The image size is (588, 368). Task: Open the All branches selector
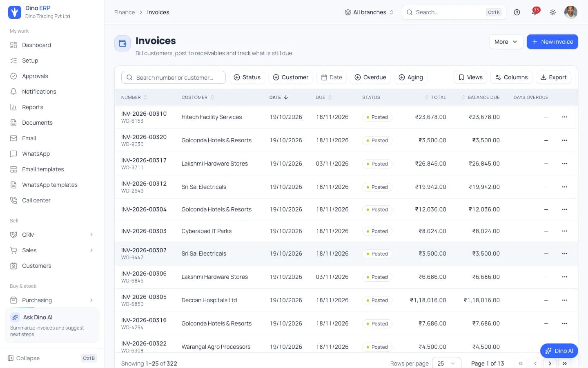point(369,12)
